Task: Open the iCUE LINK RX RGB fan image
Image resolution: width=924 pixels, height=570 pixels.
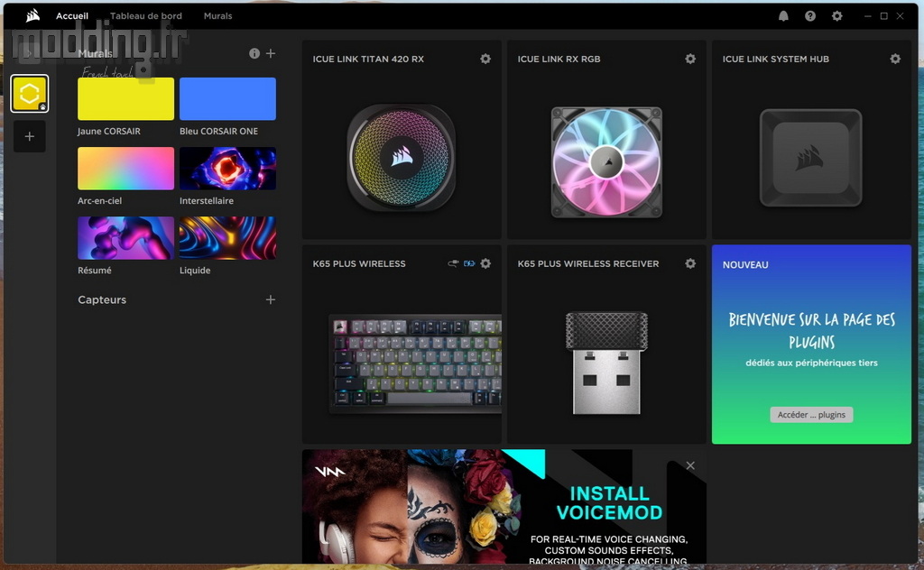Action: tap(606, 162)
